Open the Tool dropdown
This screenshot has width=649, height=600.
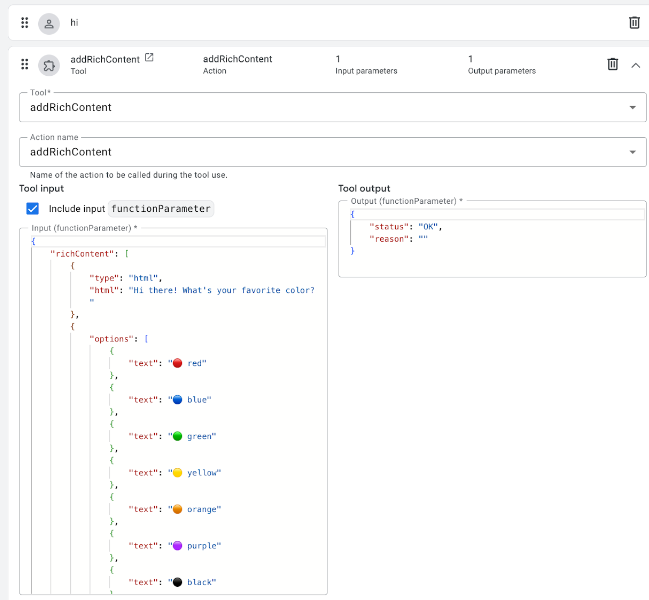point(632,107)
